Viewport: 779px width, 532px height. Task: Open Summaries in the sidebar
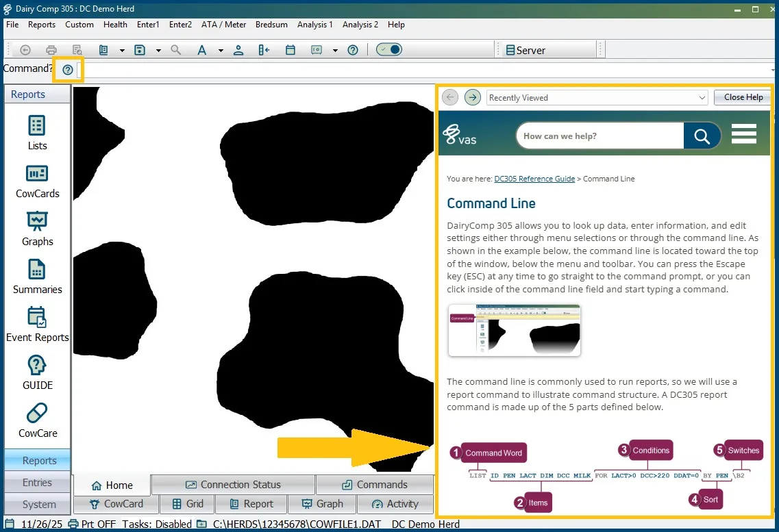pos(37,277)
